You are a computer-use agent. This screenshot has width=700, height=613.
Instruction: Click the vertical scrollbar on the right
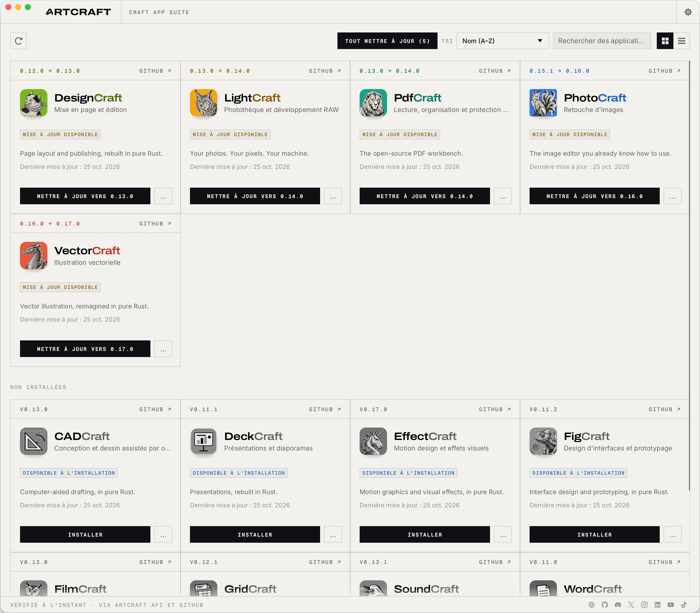[689, 275]
